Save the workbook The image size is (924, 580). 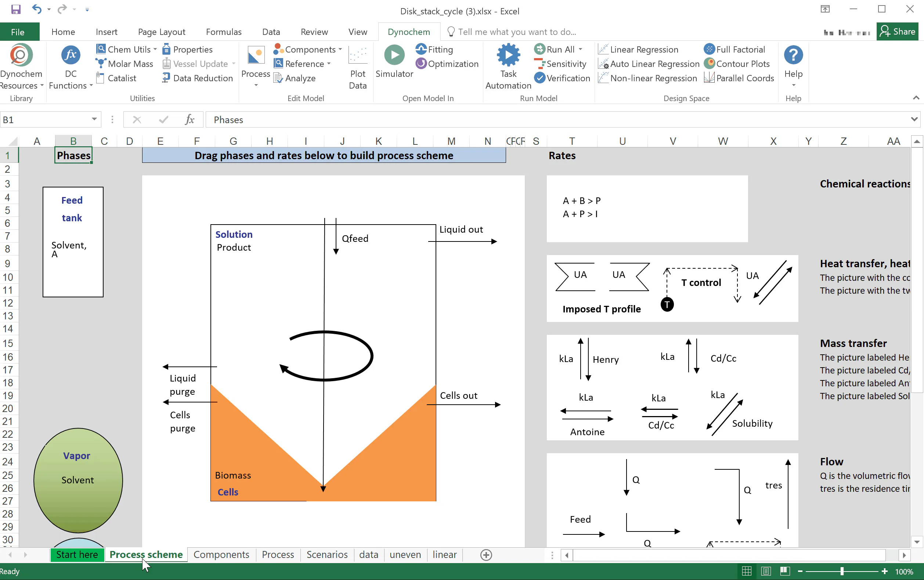pos(16,9)
